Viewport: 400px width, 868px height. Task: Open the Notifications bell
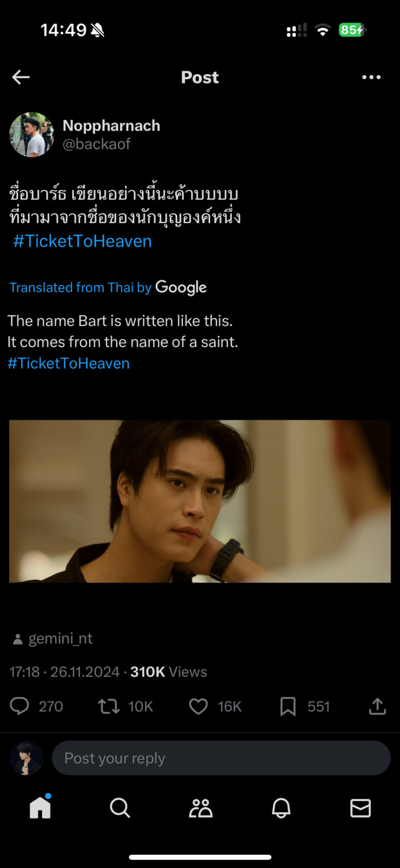click(x=281, y=808)
